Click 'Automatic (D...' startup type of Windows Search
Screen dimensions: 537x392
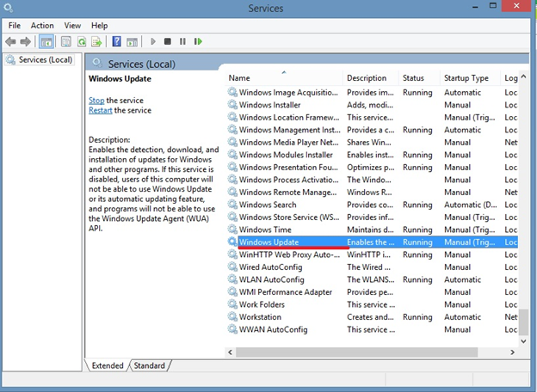(470, 205)
